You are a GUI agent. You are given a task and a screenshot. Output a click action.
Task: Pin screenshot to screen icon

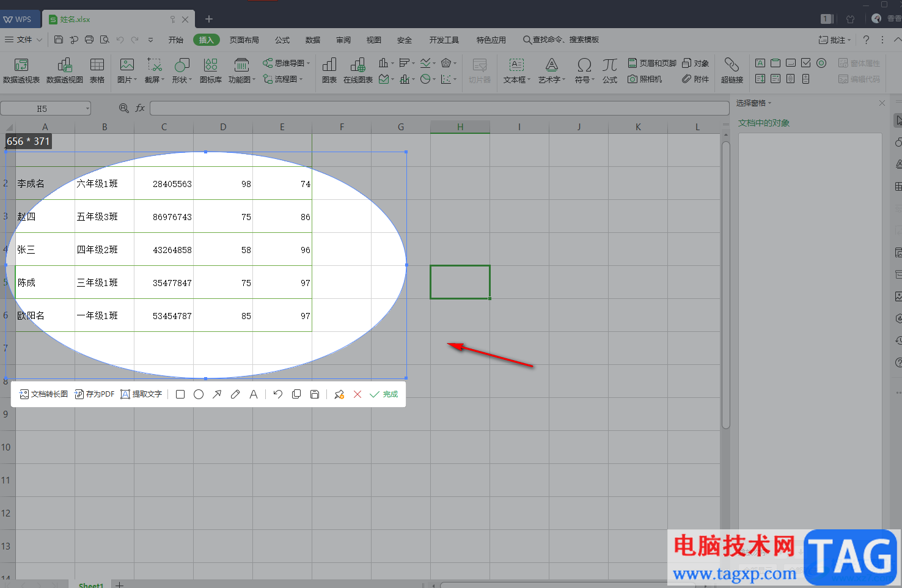(x=339, y=394)
